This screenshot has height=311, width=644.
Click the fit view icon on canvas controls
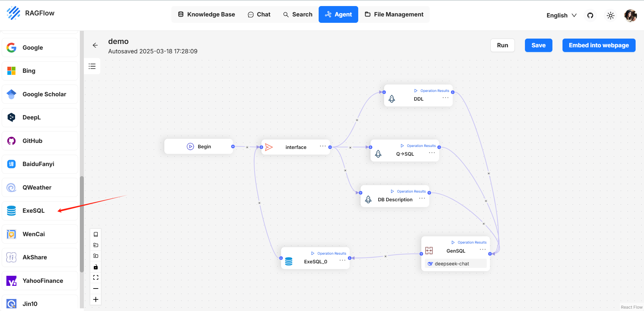[x=96, y=277]
